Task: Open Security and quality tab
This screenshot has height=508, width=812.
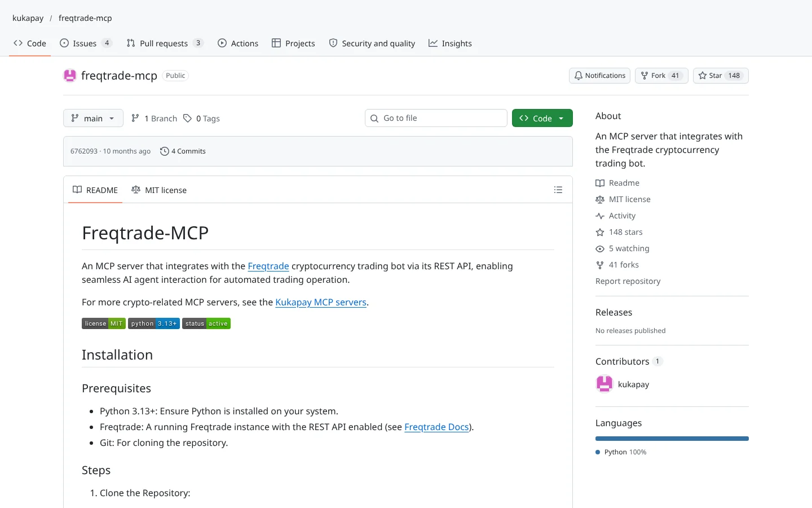Action: pyautogui.click(x=372, y=43)
